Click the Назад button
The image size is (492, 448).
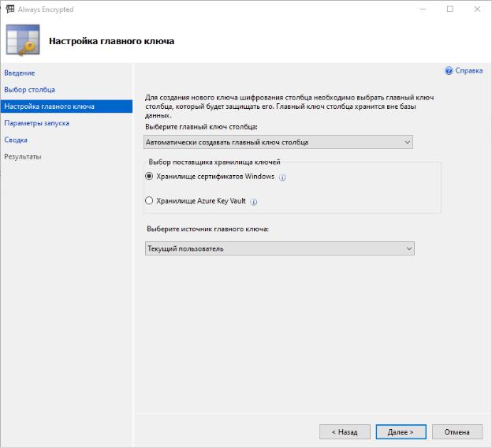point(345,432)
